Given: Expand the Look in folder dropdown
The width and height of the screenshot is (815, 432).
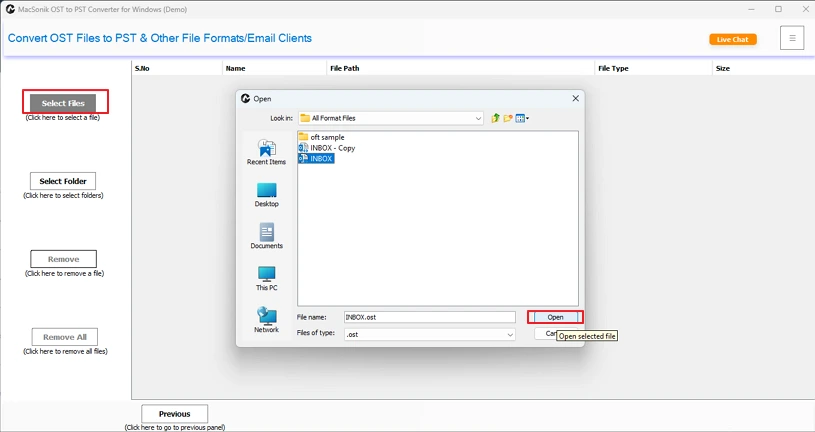Looking at the screenshot, I should [x=478, y=118].
